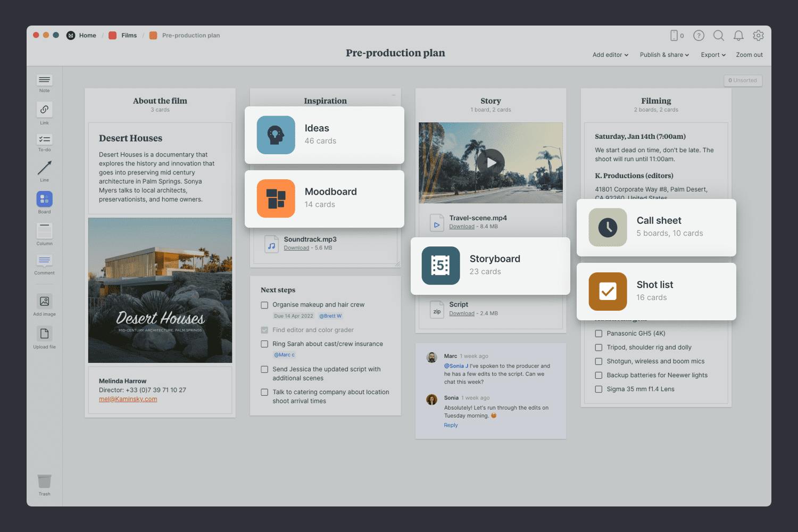Click the Add image tool

click(44, 302)
